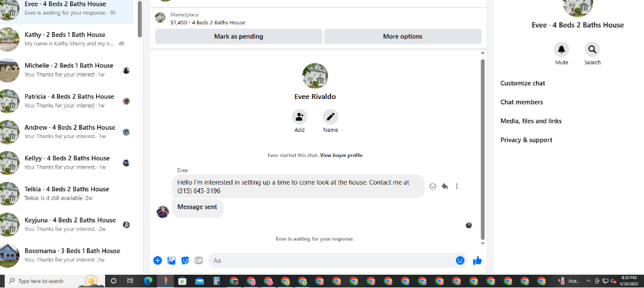Open the blue plus actions menu
Image resolution: width=644 pixels, height=288 pixels.
pyautogui.click(x=158, y=260)
